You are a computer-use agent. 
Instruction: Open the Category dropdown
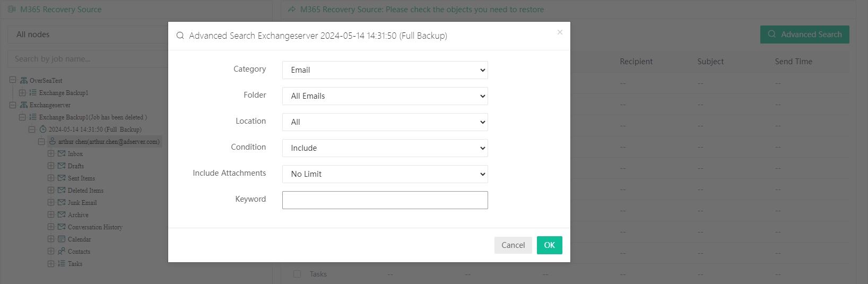point(385,70)
